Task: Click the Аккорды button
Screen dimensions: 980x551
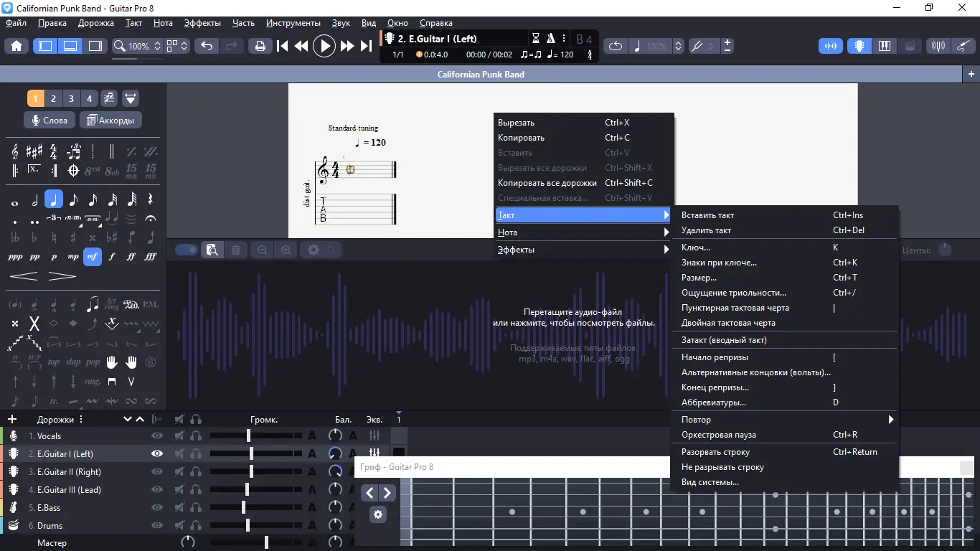Action: click(110, 121)
